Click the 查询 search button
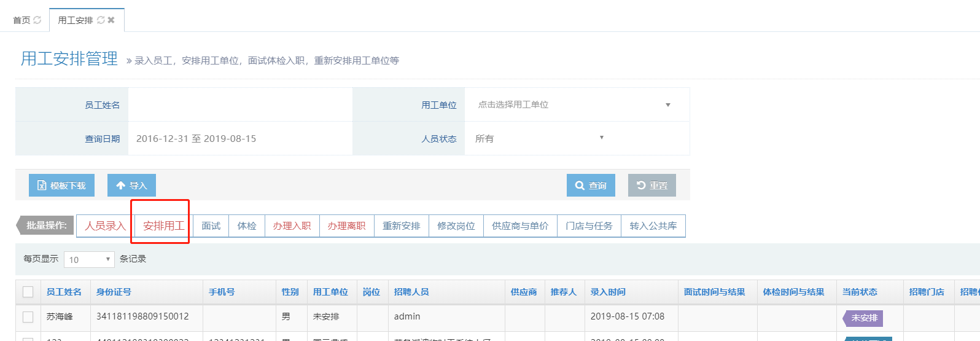 click(x=590, y=186)
